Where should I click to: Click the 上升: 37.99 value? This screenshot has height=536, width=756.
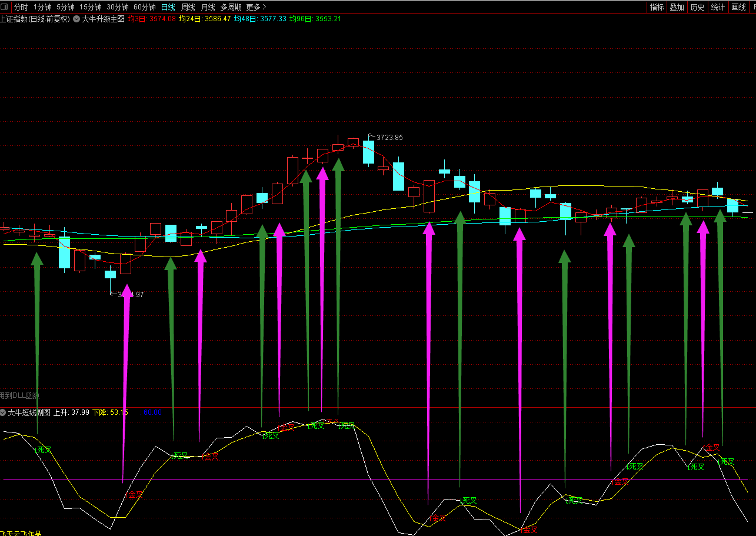click(71, 412)
